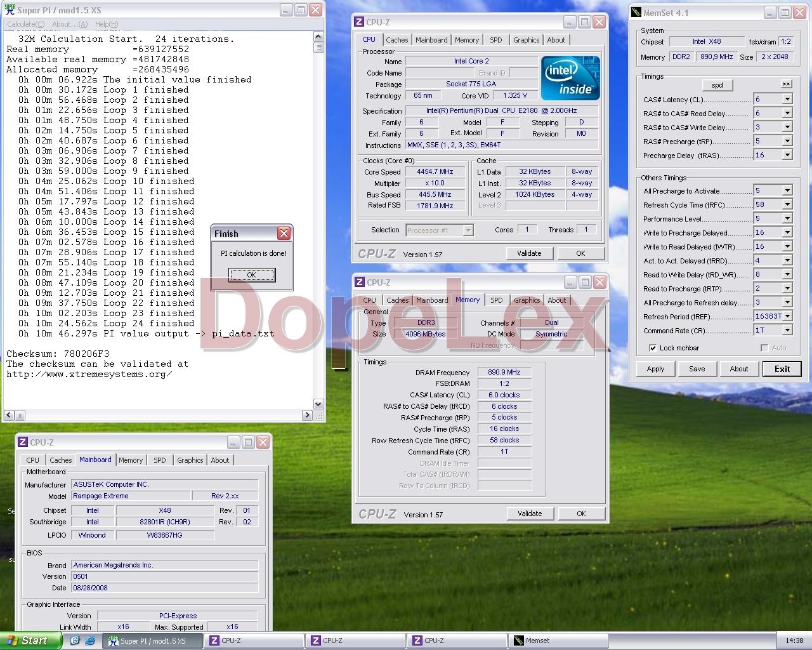Click Validate in Memory CPU-Z window
Viewport: 812px width, 650px height.
click(530, 514)
